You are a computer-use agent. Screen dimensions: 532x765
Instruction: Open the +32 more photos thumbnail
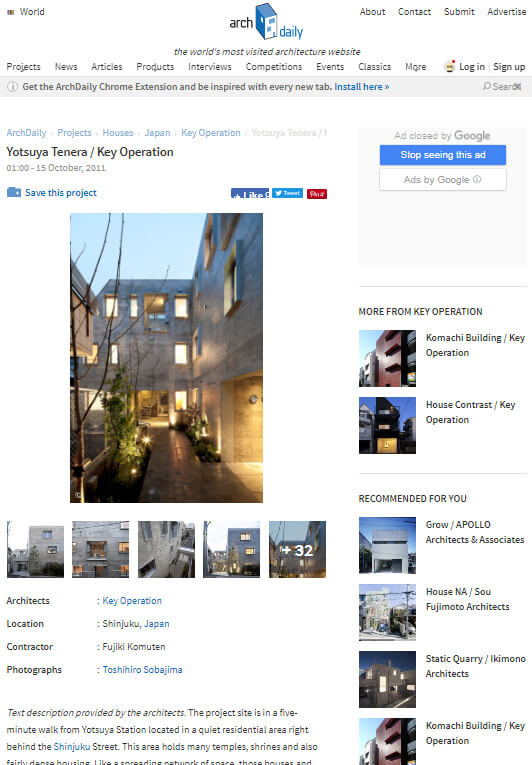click(x=297, y=549)
